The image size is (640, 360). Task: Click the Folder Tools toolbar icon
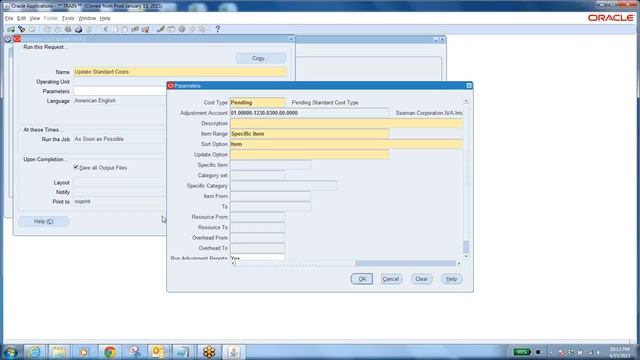(x=202, y=29)
